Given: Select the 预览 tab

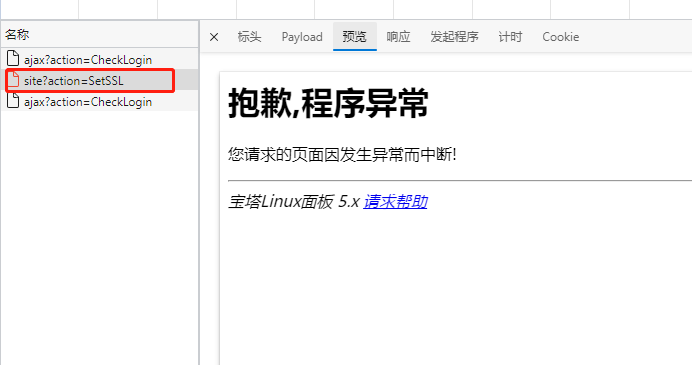Looking at the screenshot, I should point(354,37).
